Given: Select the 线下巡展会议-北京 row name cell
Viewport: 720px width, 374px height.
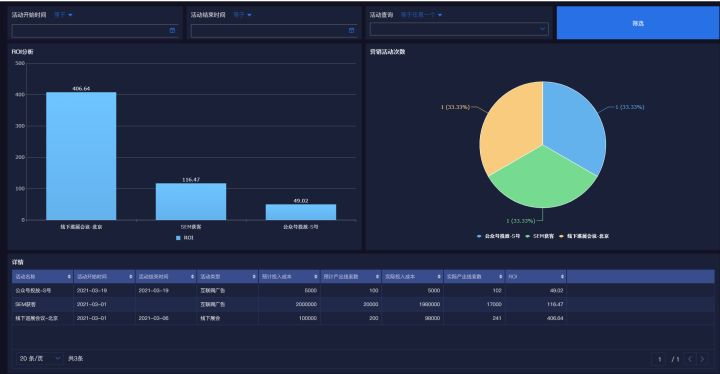Looking at the screenshot, I should click(43, 318).
